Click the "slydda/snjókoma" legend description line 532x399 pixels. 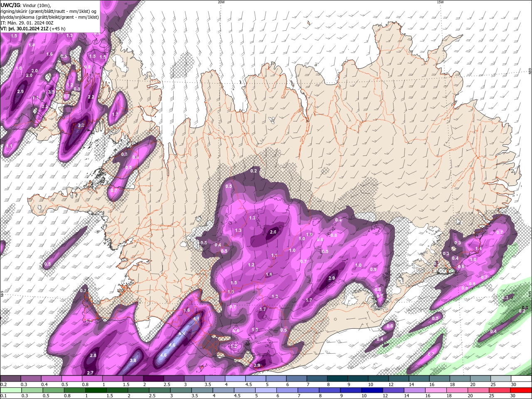click(x=49, y=17)
